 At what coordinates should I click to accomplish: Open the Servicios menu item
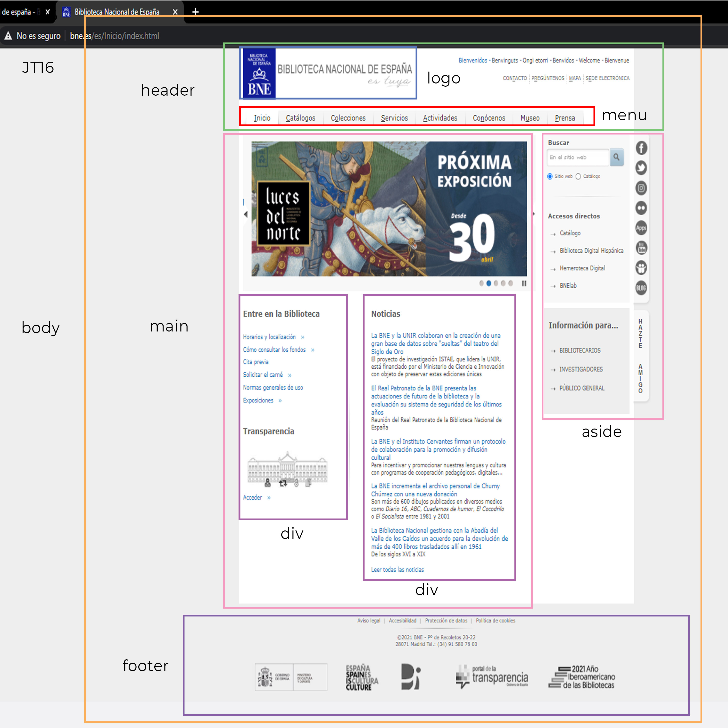(x=394, y=118)
